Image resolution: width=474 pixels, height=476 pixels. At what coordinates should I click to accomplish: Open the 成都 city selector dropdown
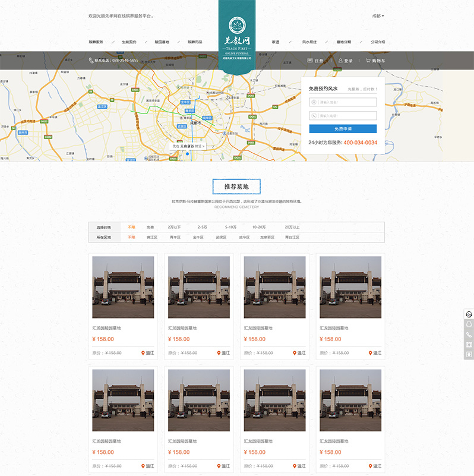(378, 16)
